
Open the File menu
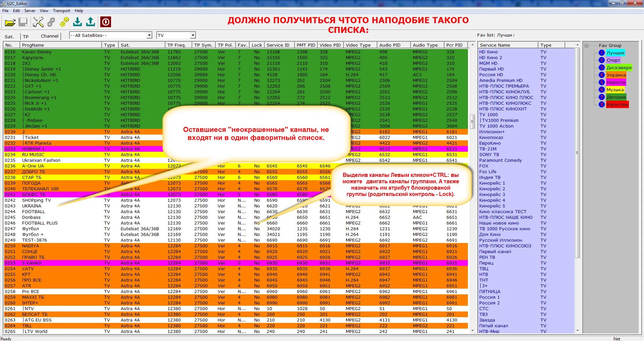click(5, 11)
